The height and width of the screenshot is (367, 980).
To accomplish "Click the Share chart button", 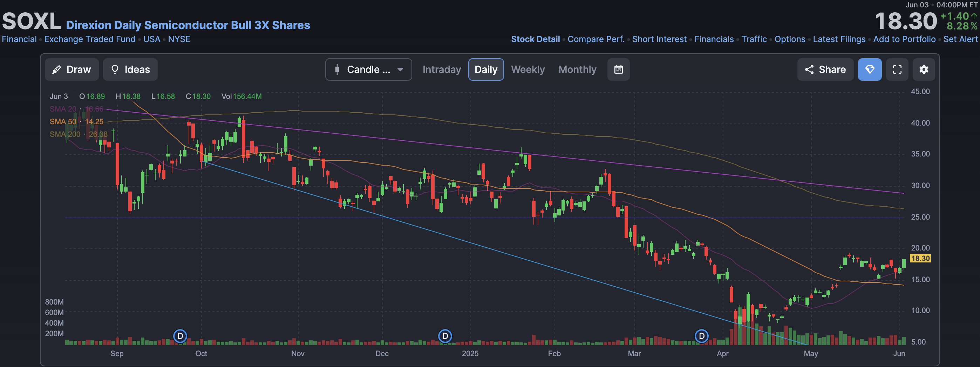I will [825, 70].
